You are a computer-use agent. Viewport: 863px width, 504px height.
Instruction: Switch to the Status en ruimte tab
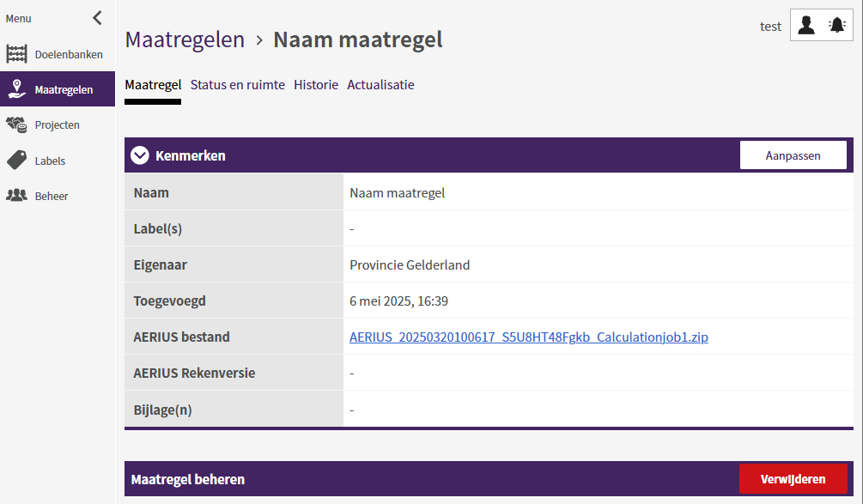(x=238, y=85)
